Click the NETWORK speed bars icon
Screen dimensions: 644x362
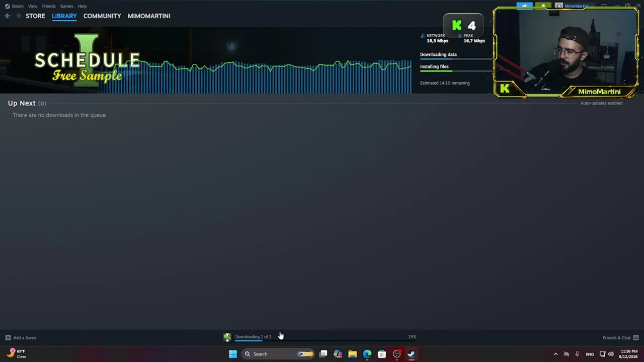point(423,36)
